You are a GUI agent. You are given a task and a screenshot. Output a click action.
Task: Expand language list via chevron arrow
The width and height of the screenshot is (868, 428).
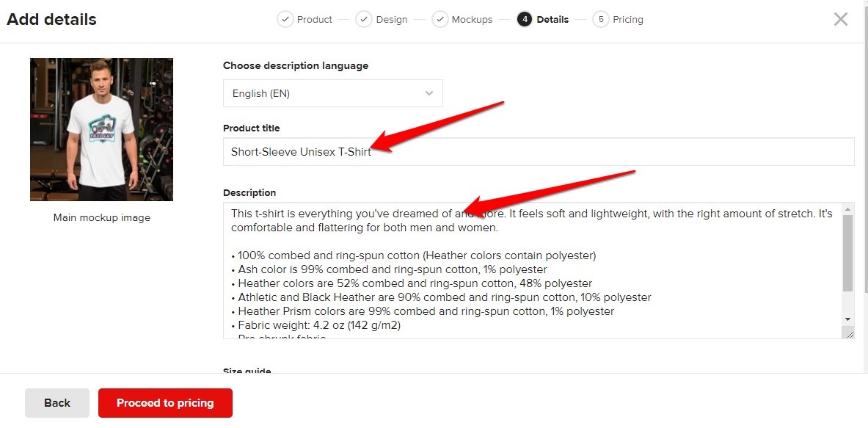point(429,93)
